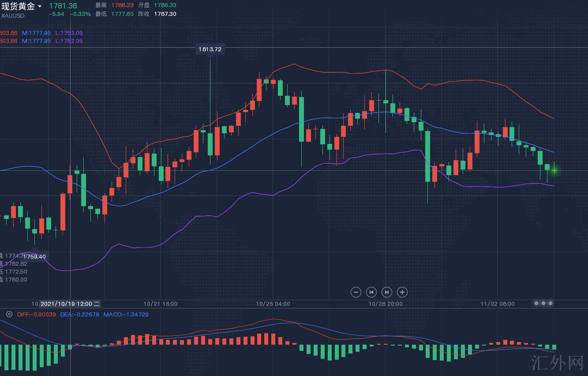Click the 1759.40 low price label

(34, 256)
